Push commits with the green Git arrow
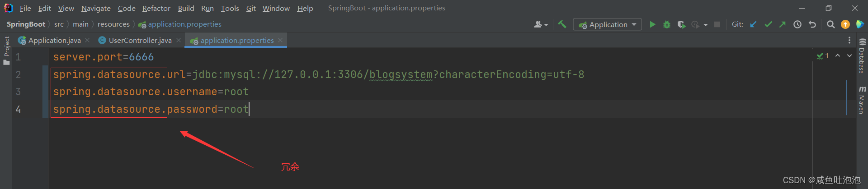The image size is (868, 189). [x=783, y=24]
